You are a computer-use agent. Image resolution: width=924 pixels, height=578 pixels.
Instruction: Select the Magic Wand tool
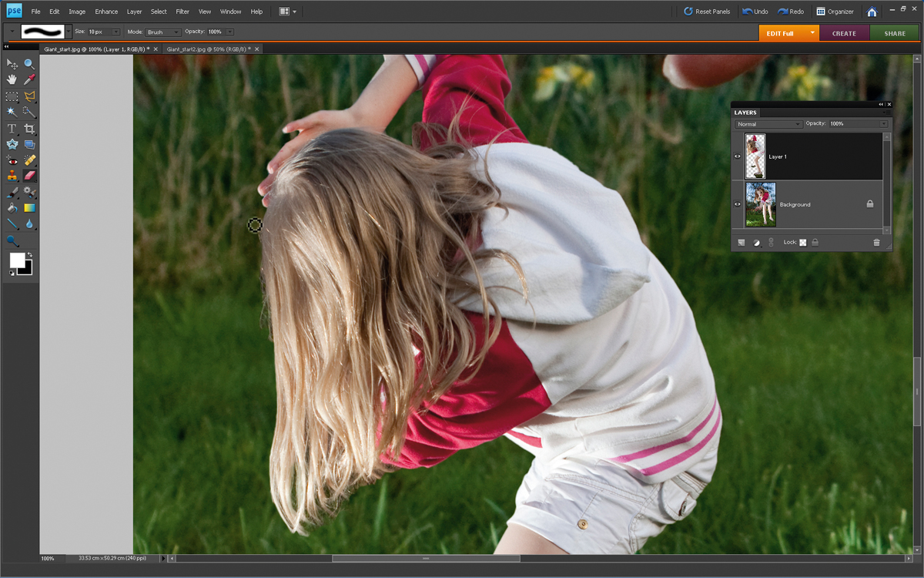tap(12, 112)
